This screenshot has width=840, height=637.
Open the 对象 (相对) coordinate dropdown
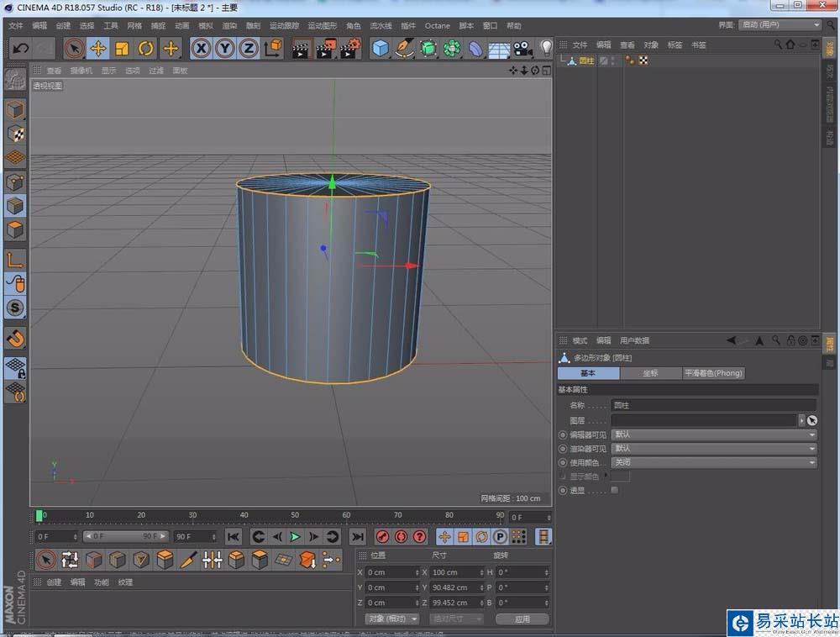tap(391, 619)
